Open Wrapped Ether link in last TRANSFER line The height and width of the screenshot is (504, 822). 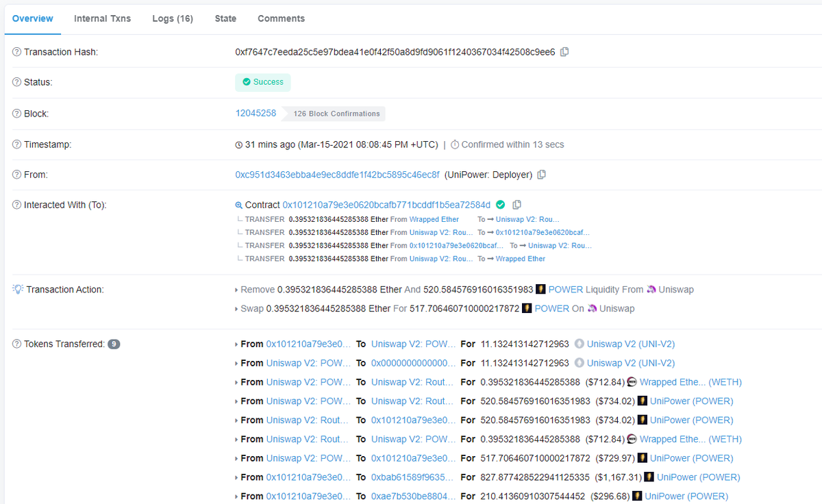(x=521, y=259)
